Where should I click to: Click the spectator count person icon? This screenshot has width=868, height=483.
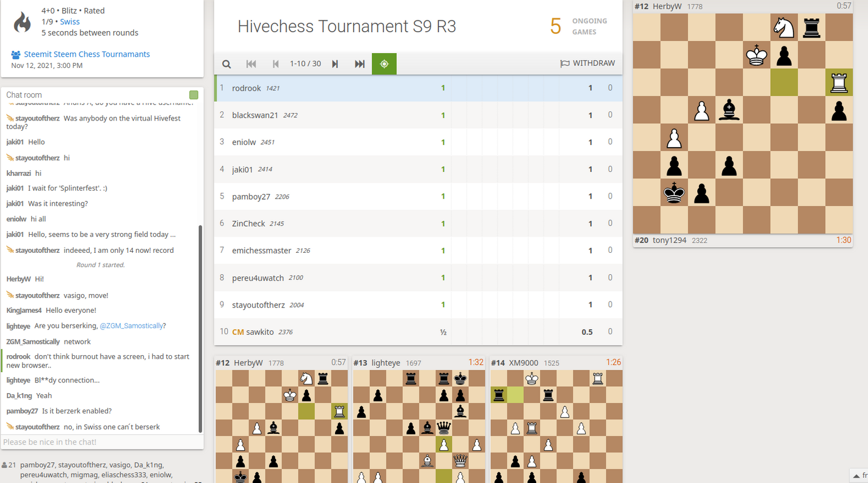tap(5, 465)
